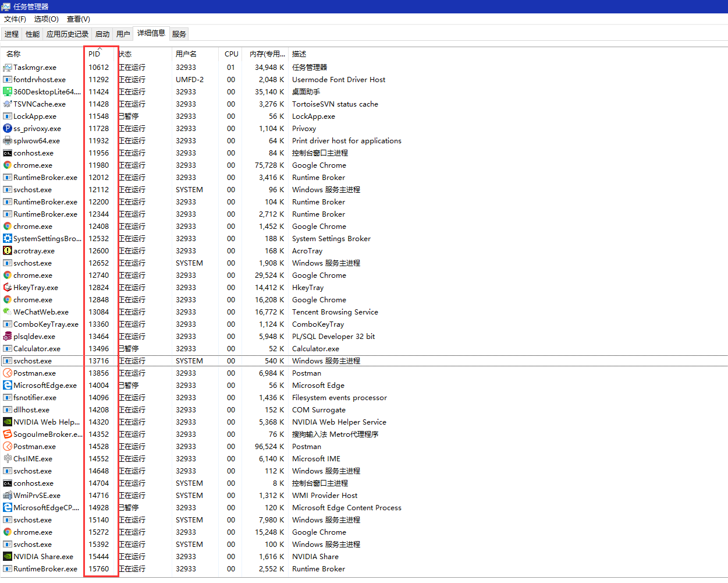Click the UMFD-2 user name cell

[x=190, y=80]
